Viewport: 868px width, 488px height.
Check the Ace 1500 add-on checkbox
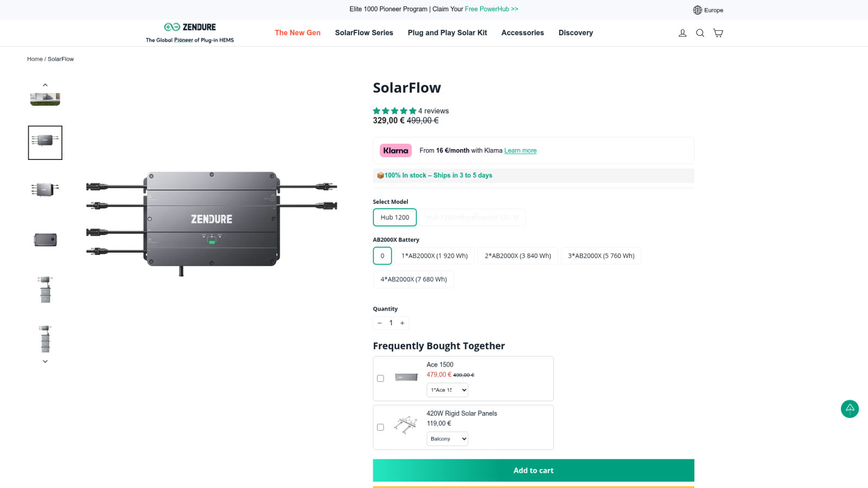tap(380, 378)
